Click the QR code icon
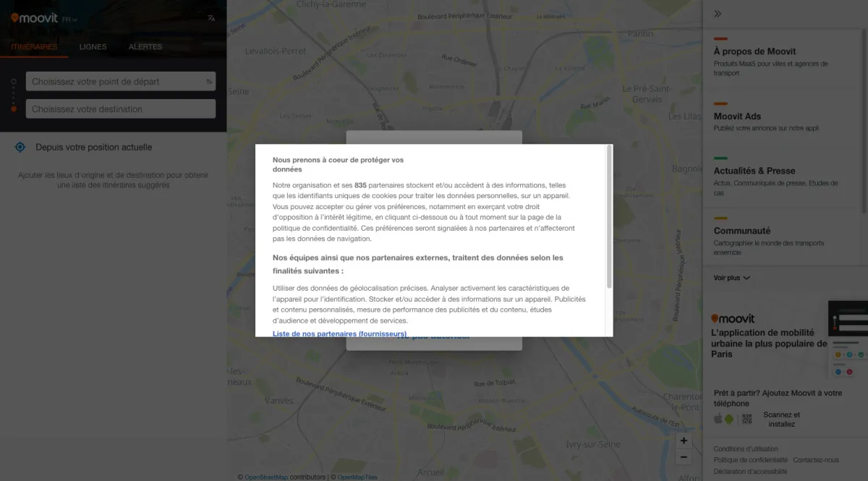 coord(747,419)
